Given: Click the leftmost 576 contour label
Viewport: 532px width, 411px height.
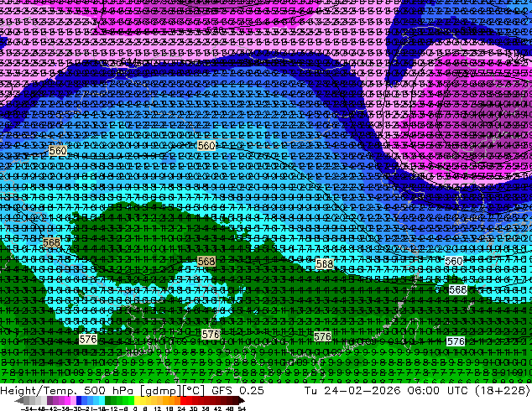Looking at the screenshot, I should pos(88,340).
